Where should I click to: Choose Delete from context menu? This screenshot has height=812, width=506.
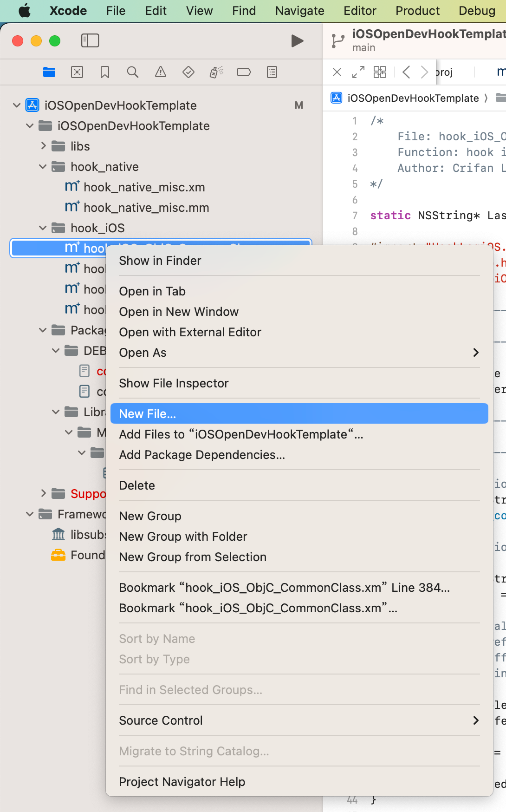click(x=299, y=485)
